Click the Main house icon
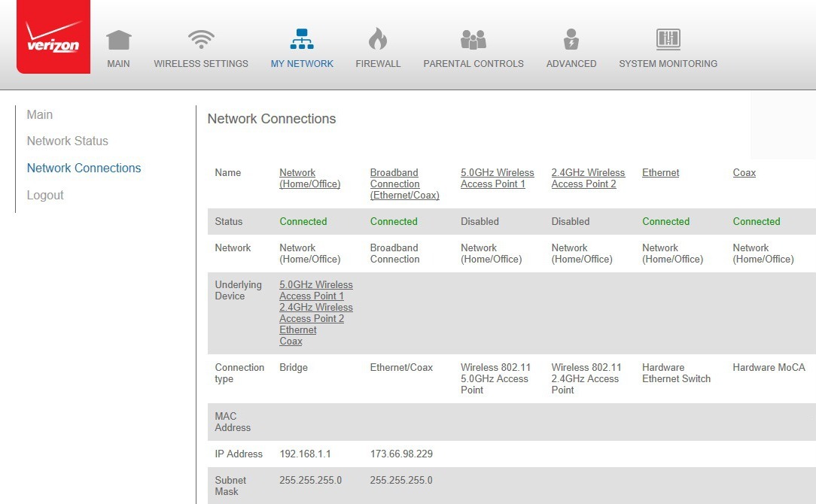Image resolution: width=816 pixels, height=504 pixels. point(118,39)
